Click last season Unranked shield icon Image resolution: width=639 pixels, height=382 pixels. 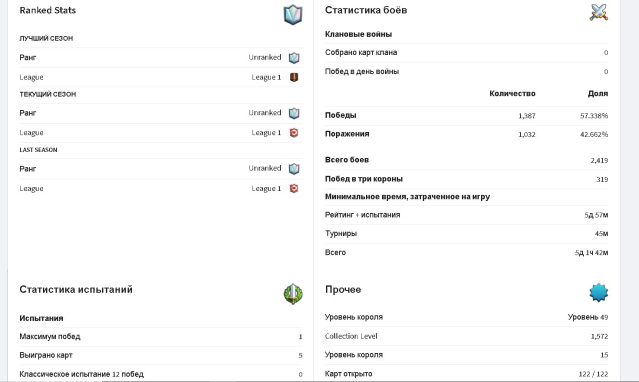(294, 169)
